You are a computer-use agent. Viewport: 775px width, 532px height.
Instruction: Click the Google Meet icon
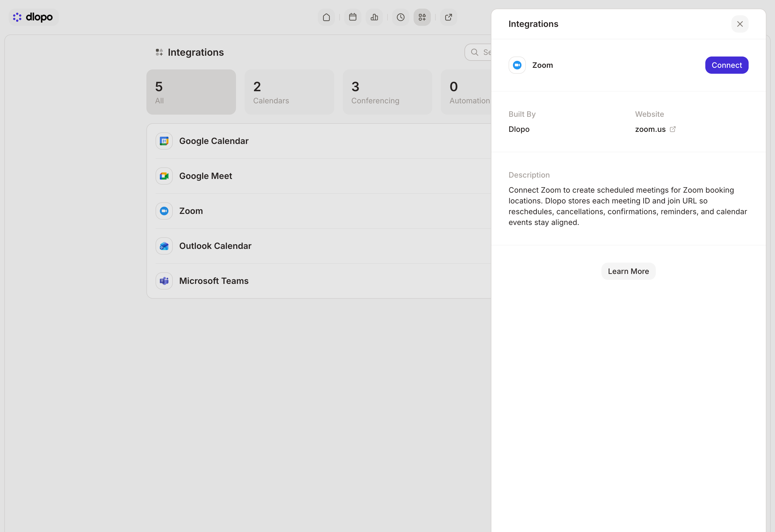tap(164, 176)
